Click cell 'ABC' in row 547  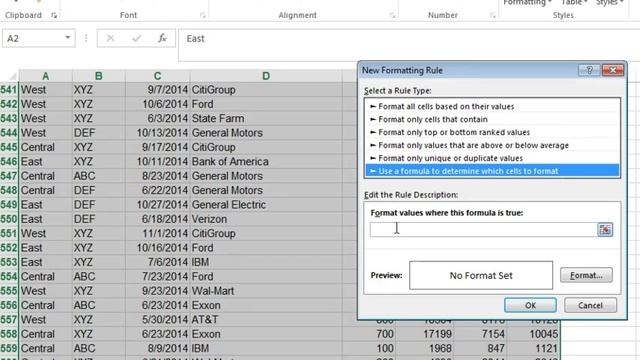98,176
